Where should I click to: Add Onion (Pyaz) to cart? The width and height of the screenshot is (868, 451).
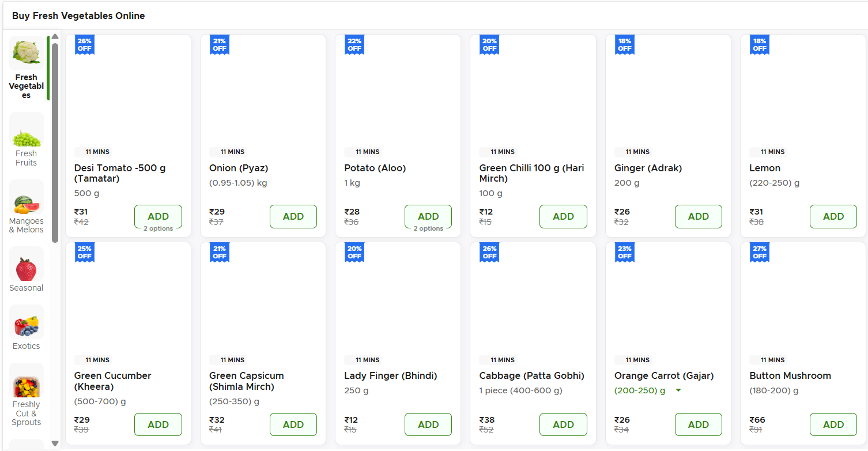tap(293, 216)
